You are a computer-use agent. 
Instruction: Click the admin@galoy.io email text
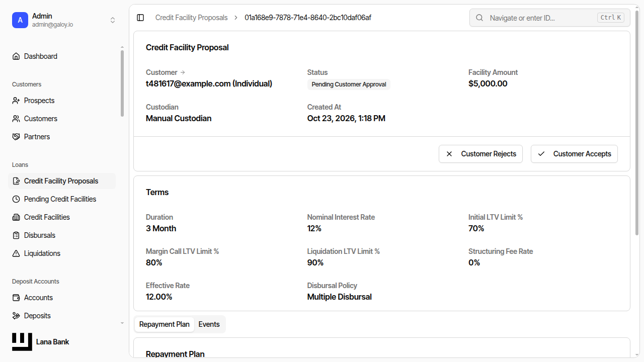coord(52,25)
